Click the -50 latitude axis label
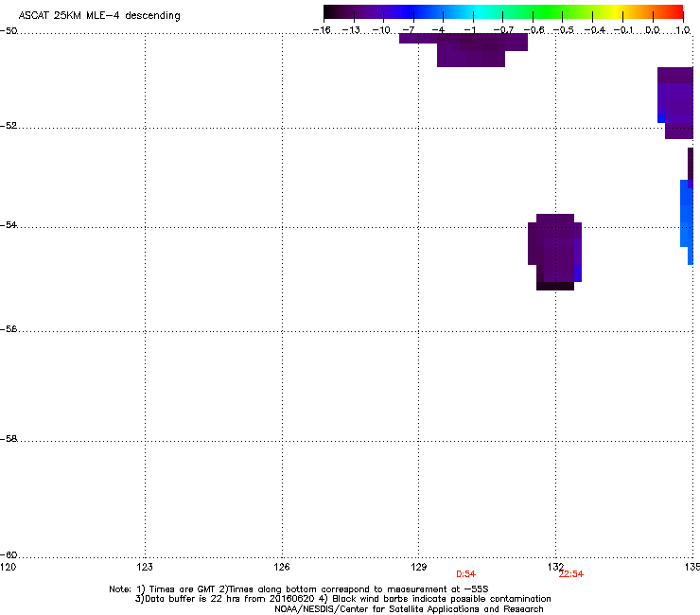Screen dimensions: 700x615 tap(9, 31)
